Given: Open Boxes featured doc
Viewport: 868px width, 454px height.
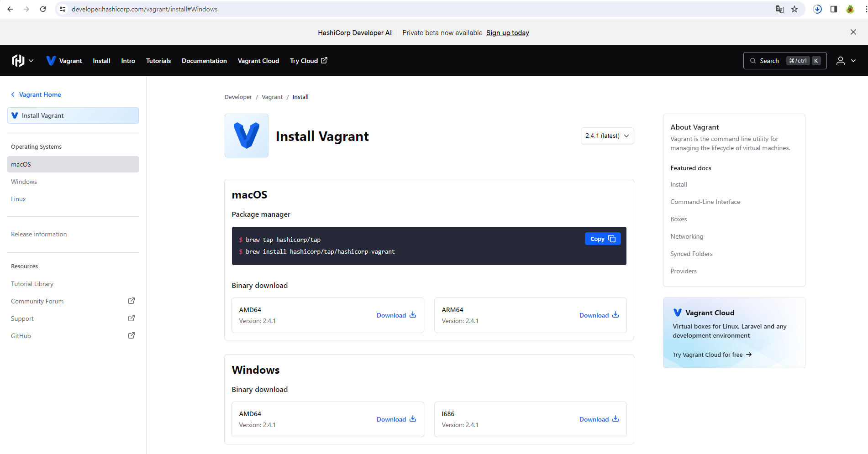Looking at the screenshot, I should coord(679,219).
